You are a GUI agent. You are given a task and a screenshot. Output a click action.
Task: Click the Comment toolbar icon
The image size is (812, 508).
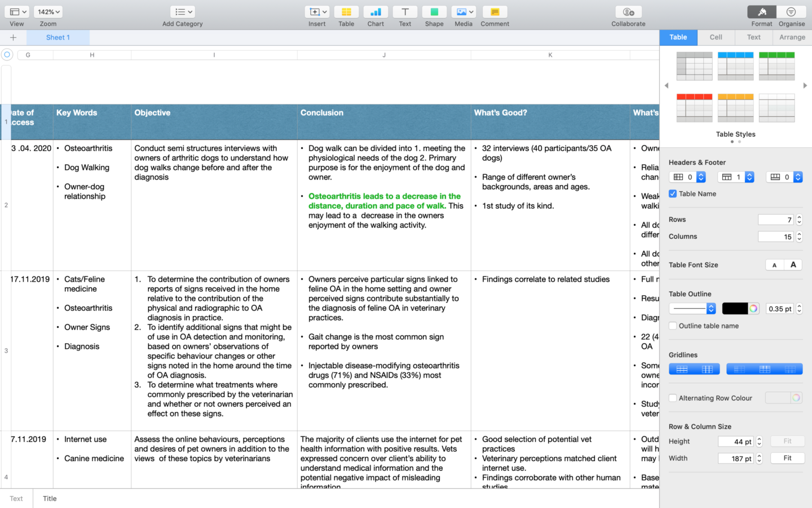pos(495,12)
